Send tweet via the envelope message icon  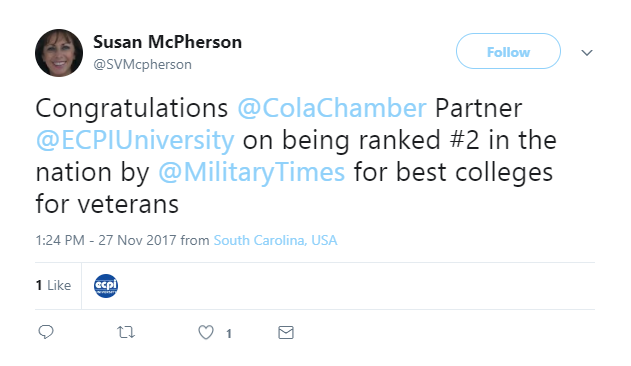[x=286, y=333]
